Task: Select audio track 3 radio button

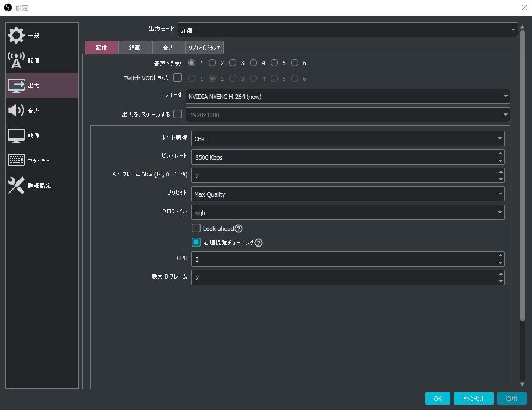Action: click(233, 63)
